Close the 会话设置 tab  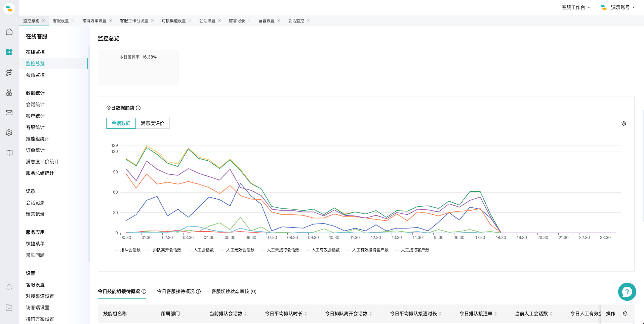(x=219, y=21)
